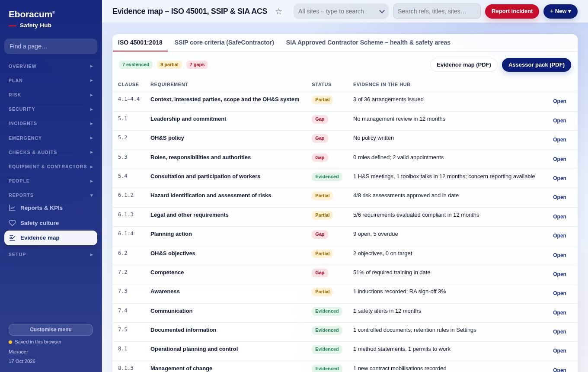Open Reports & KPIs chart icon
Viewport: 588px width, 372px height.
[x=12, y=208]
